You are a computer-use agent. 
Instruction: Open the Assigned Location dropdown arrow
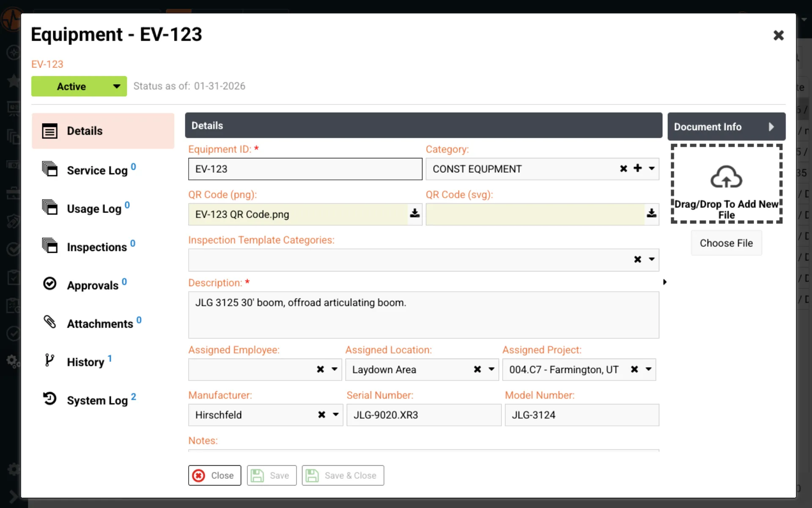click(x=491, y=369)
